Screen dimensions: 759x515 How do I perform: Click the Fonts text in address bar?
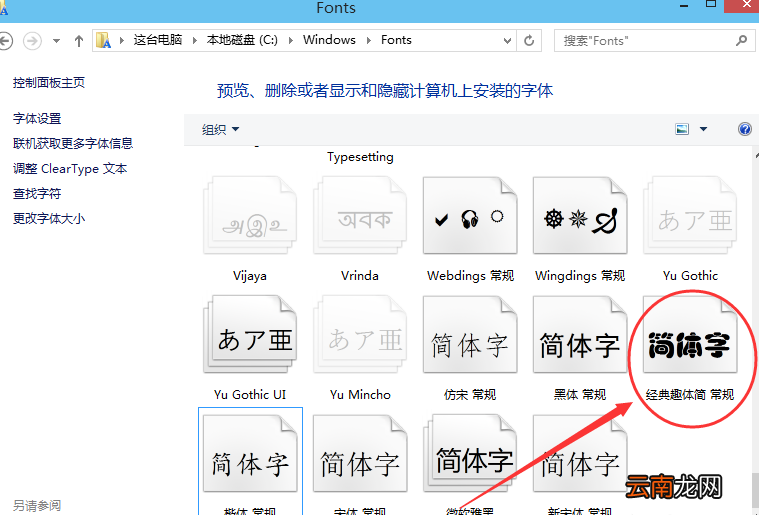(396, 40)
